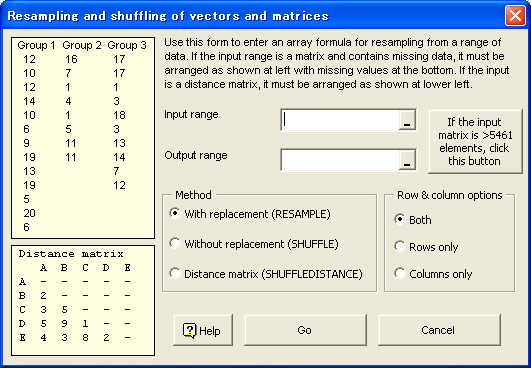Image resolution: width=531 pixels, height=368 pixels.
Task: Close the resampling dialog window
Action: [x=515, y=16]
